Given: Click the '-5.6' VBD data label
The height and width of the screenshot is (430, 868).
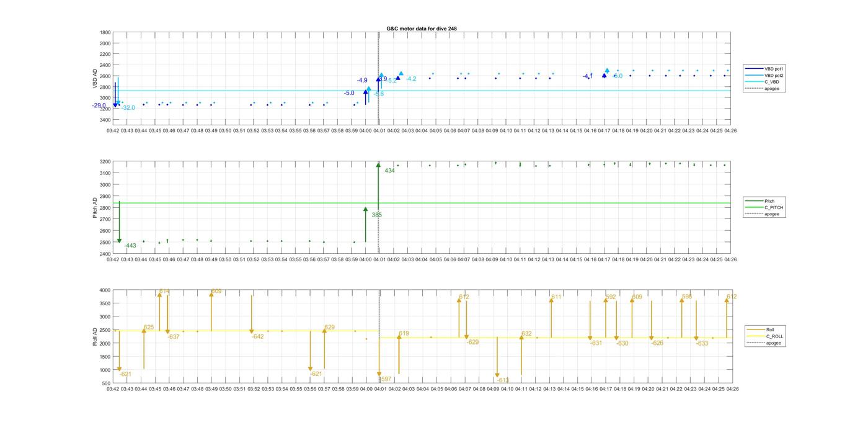Looking at the screenshot, I should (379, 94).
